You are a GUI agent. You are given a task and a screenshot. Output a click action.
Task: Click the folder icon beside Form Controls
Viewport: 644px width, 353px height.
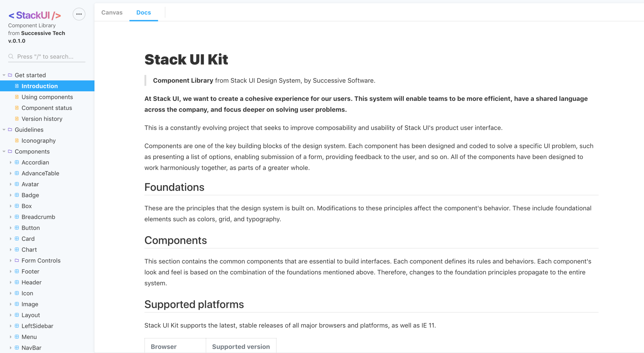click(17, 260)
